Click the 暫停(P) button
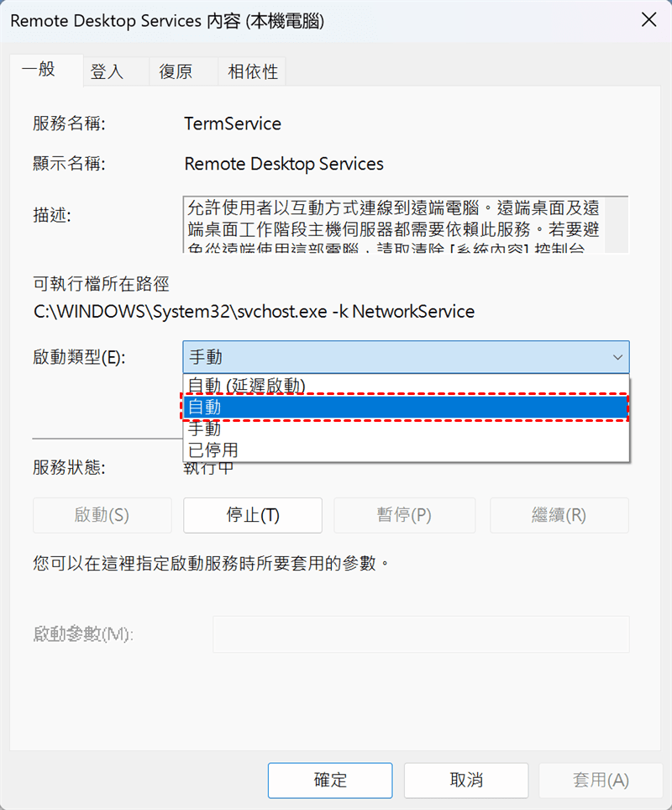The height and width of the screenshot is (810, 672). click(x=403, y=515)
